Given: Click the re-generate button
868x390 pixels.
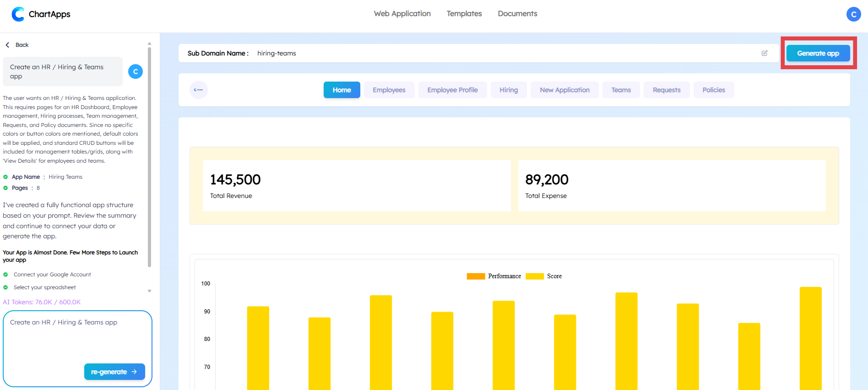Looking at the screenshot, I should click(x=114, y=372).
